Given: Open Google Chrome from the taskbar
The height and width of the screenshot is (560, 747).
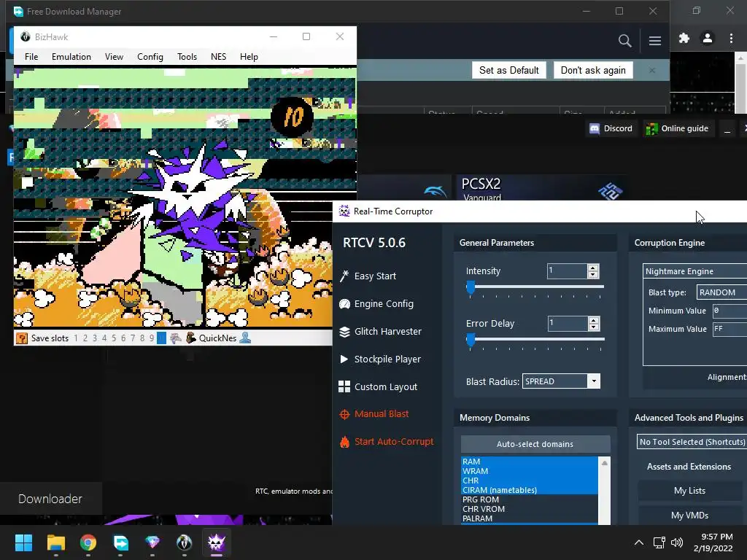Looking at the screenshot, I should click(88, 542).
